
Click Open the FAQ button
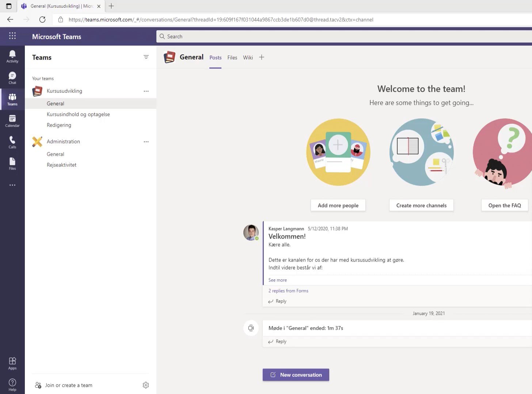pyautogui.click(x=505, y=206)
